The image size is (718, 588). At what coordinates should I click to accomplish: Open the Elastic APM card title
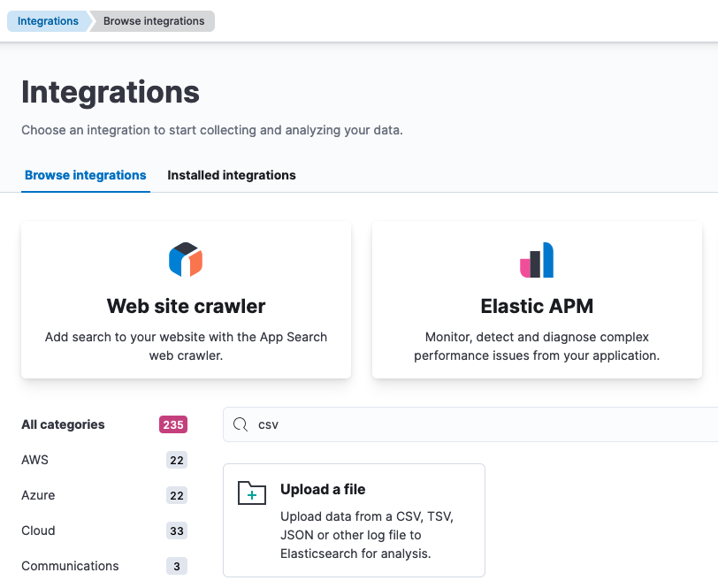tap(537, 306)
